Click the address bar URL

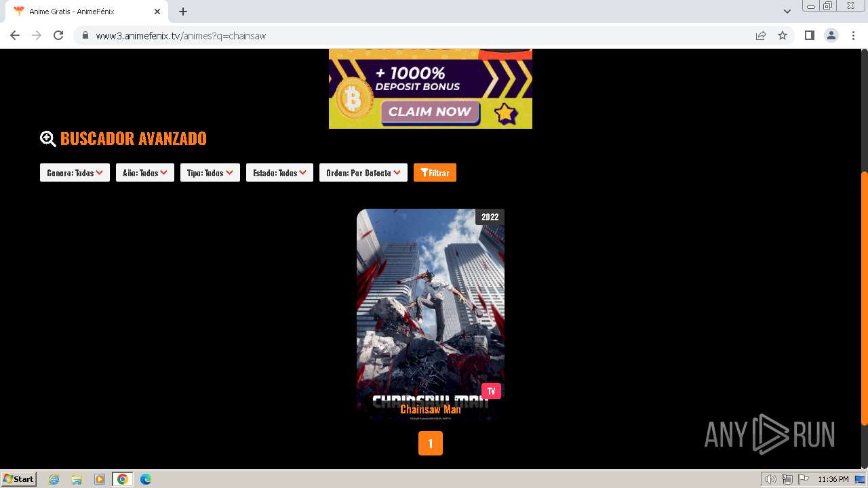(180, 35)
